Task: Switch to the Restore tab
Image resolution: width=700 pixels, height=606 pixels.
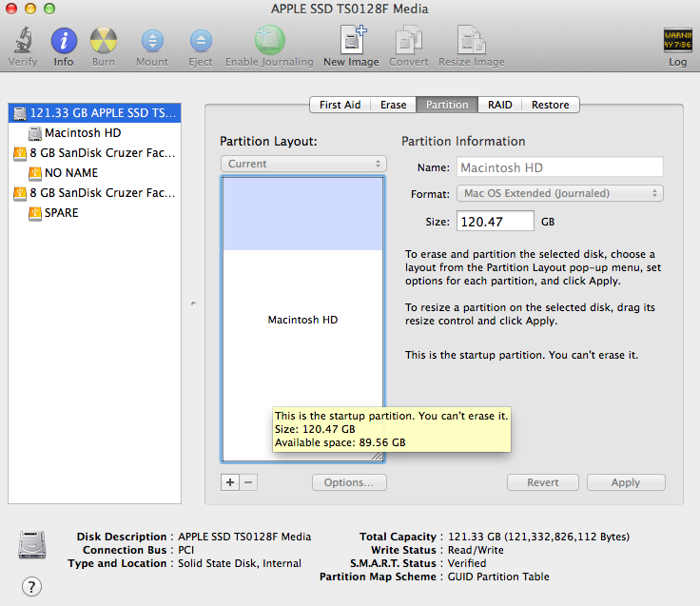Action: click(550, 105)
